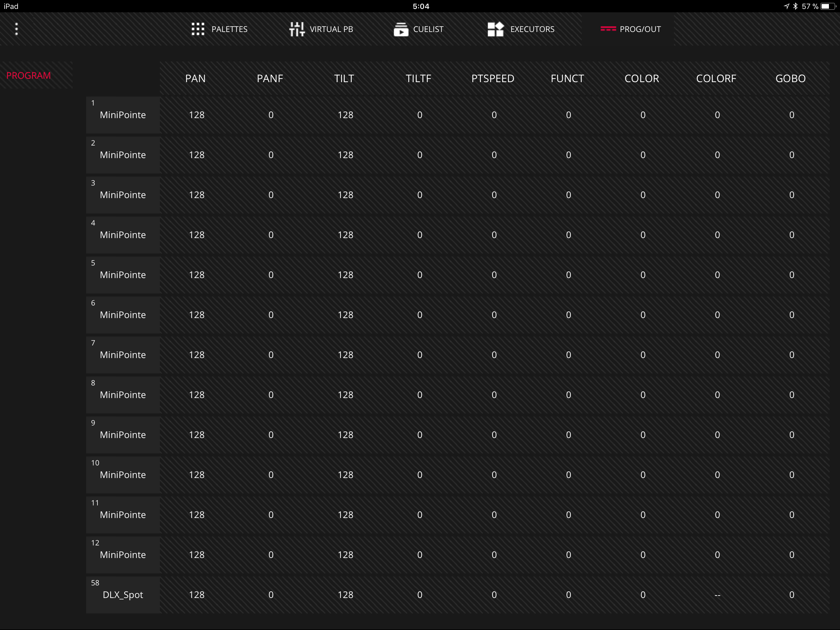Screen dimensions: 840x630
Task: Tap the Executors shapes icon
Action: [495, 29]
